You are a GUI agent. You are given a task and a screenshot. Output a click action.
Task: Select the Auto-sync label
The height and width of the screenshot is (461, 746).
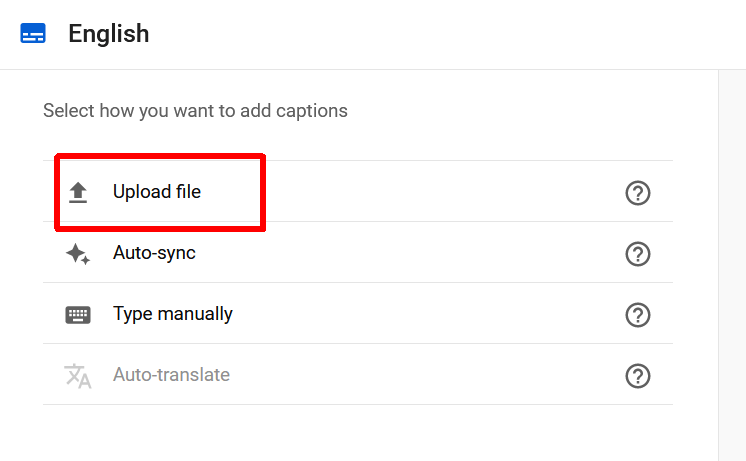[x=154, y=253]
